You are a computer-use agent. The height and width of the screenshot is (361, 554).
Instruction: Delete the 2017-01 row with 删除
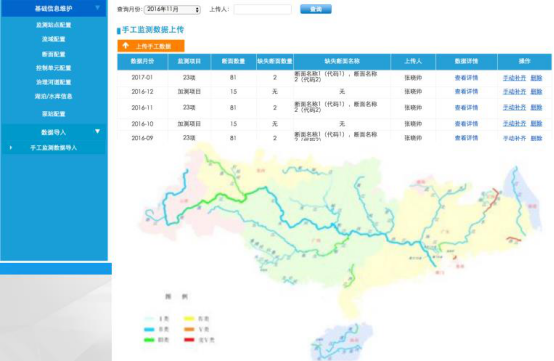pos(536,78)
